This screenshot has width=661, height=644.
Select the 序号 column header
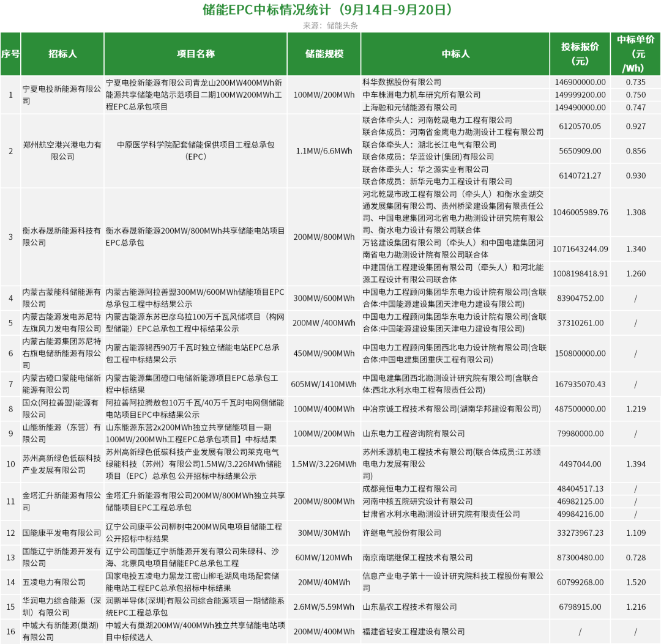pyautogui.click(x=10, y=54)
